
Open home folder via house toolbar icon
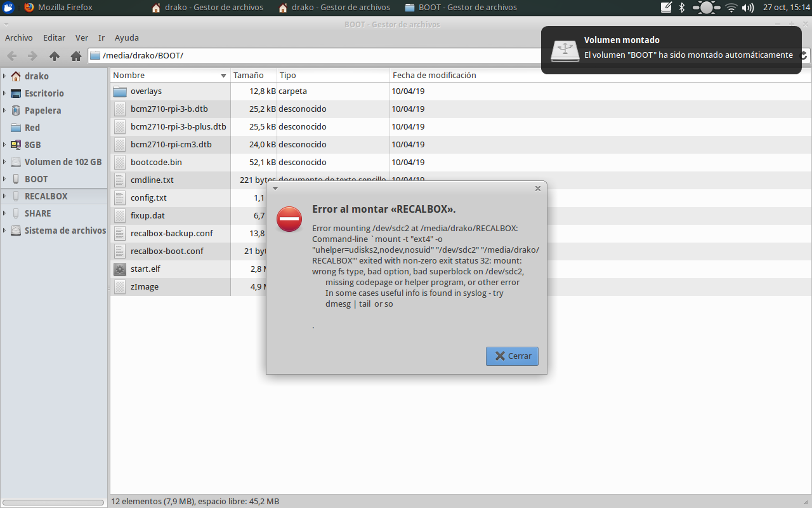[x=76, y=56]
